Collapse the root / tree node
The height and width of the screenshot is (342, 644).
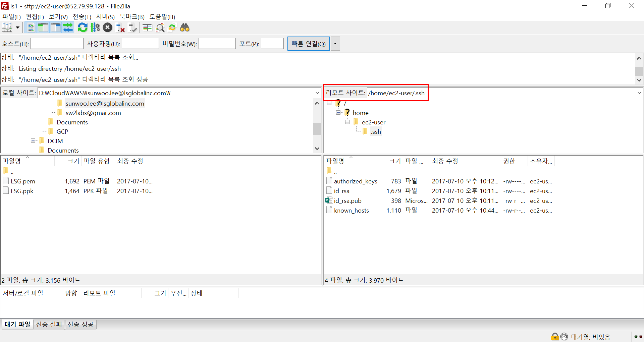click(x=329, y=103)
